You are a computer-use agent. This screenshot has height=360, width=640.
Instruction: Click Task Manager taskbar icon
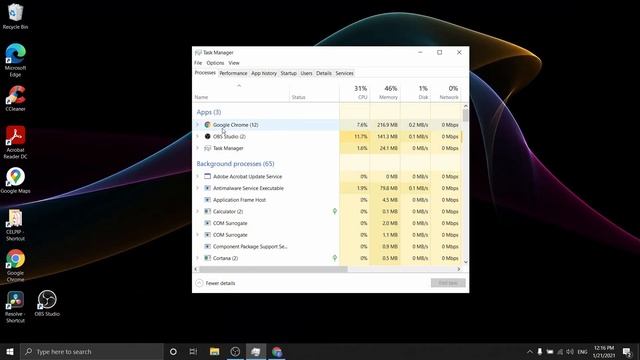pyautogui.click(x=256, y=351)
